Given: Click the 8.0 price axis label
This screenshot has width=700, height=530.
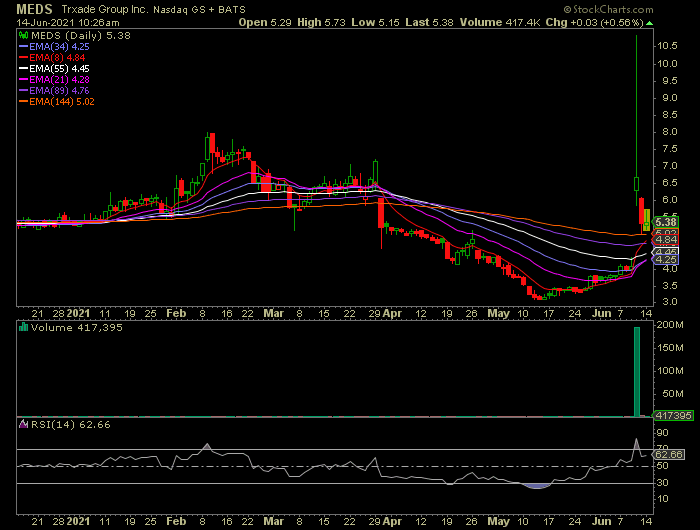Looking at the screenshot, I should click(x=670, y=132).
